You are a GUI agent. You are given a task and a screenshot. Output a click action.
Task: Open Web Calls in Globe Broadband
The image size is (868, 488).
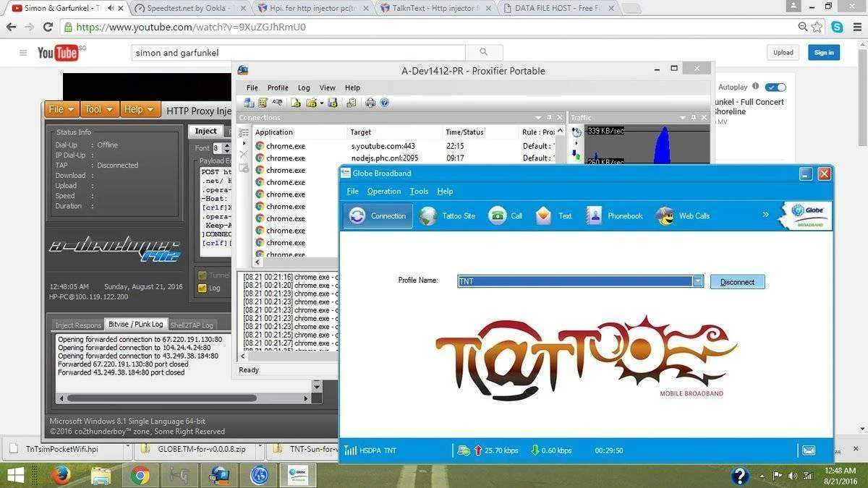coord(683,215)
